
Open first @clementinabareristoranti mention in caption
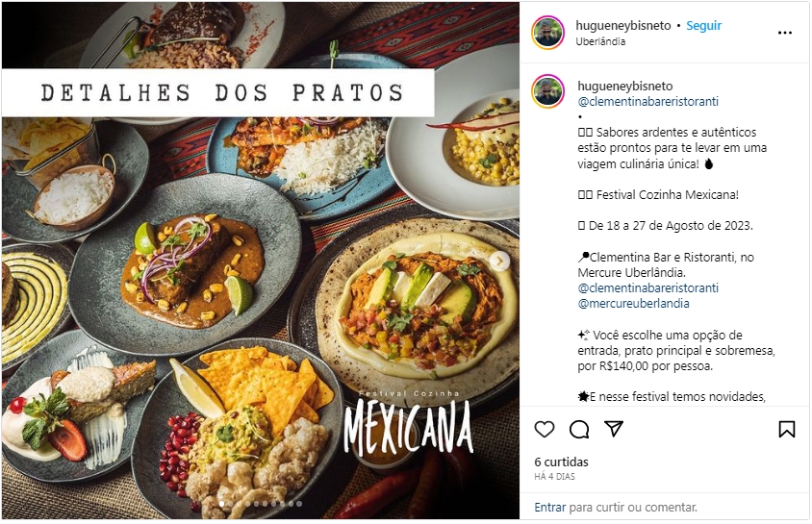click(x=647, y=101)
